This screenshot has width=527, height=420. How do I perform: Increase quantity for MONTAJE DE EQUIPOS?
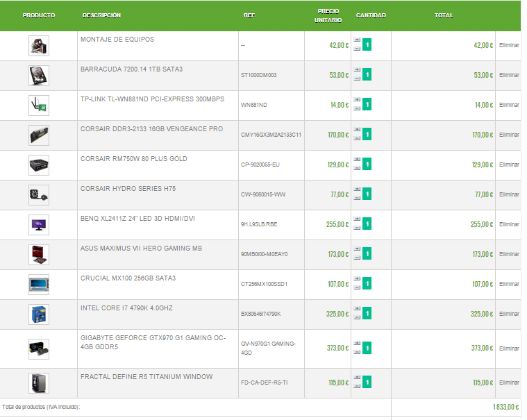point(357,40)
